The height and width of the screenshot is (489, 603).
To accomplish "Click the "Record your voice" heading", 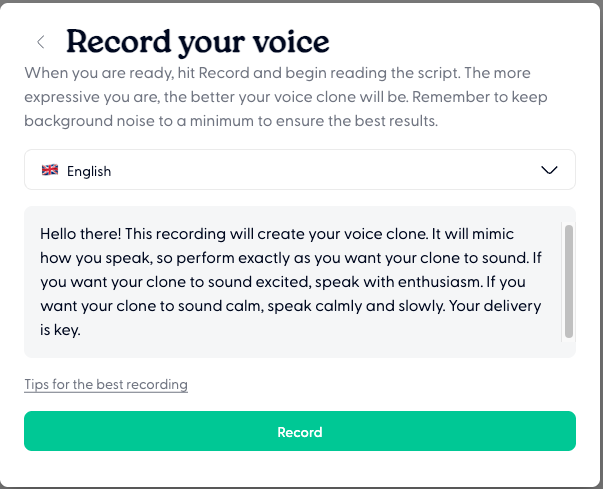I will (x=197, y=42).
